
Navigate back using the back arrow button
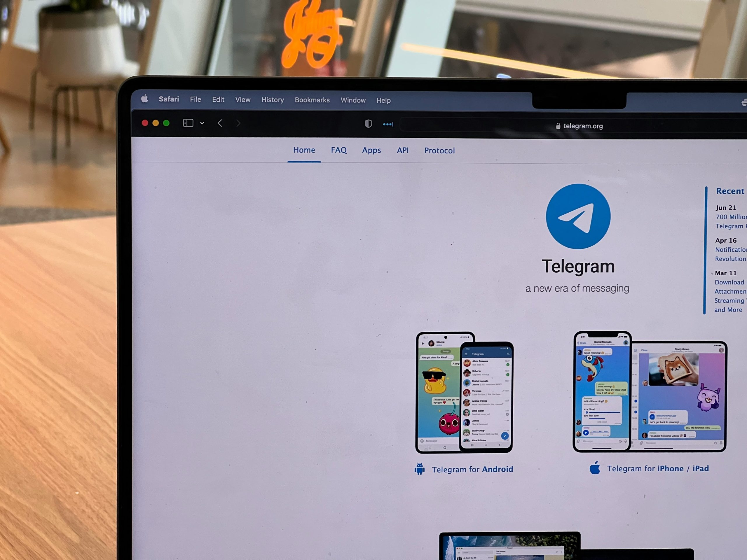(221, 123)
